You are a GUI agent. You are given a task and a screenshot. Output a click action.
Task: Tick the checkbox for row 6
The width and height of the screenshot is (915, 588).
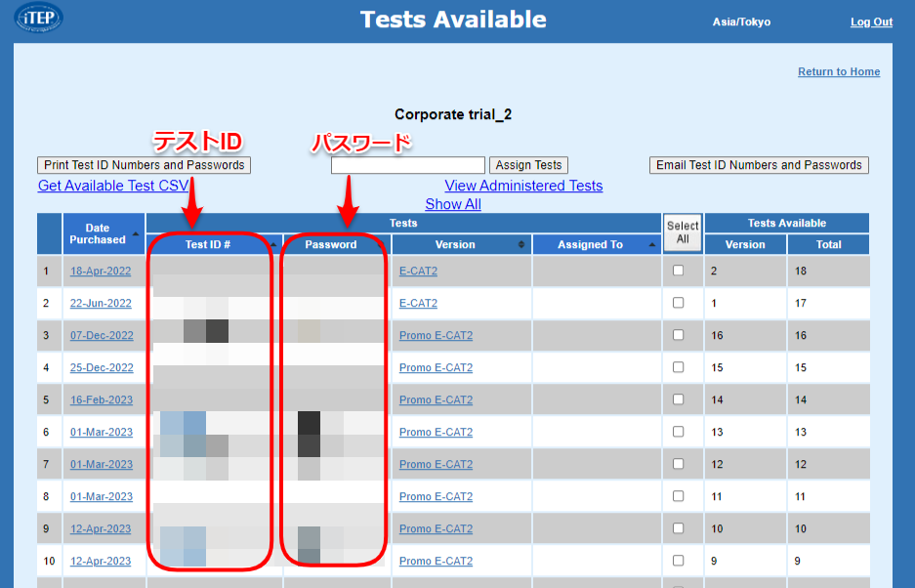[678, 431]
